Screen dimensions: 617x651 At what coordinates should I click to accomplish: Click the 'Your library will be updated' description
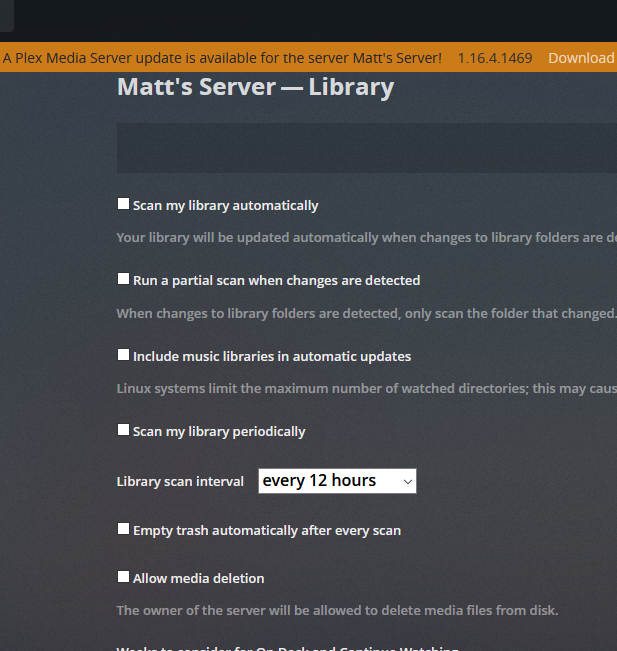[367, 237]
